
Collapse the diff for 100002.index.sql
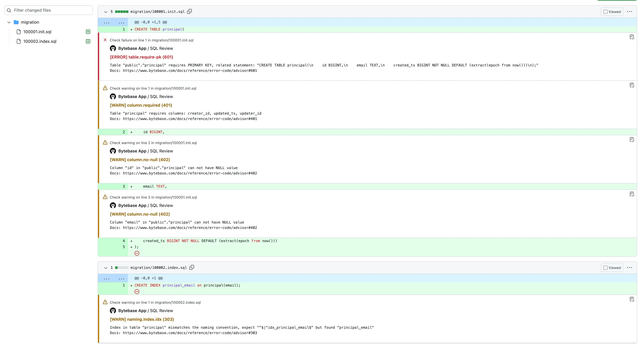(x=106, y=268)
